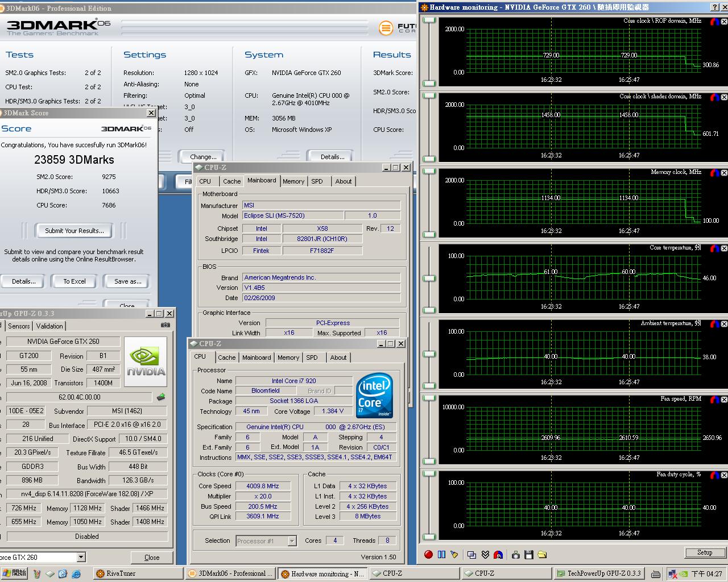
Task: Click the NVIDIA logo in GPU-Z
Action: point(146,361)
